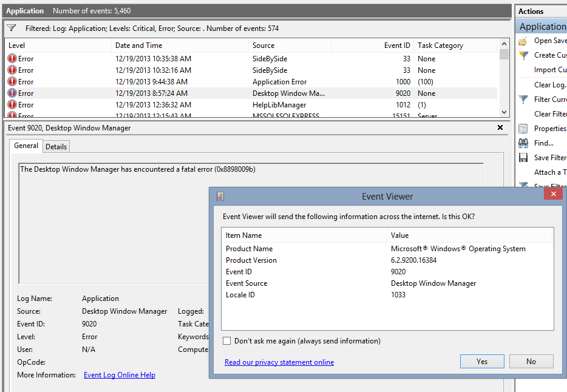Screen dimensions: 567x392
Task: Click the event list scroll down arrow
Action: 504,112
